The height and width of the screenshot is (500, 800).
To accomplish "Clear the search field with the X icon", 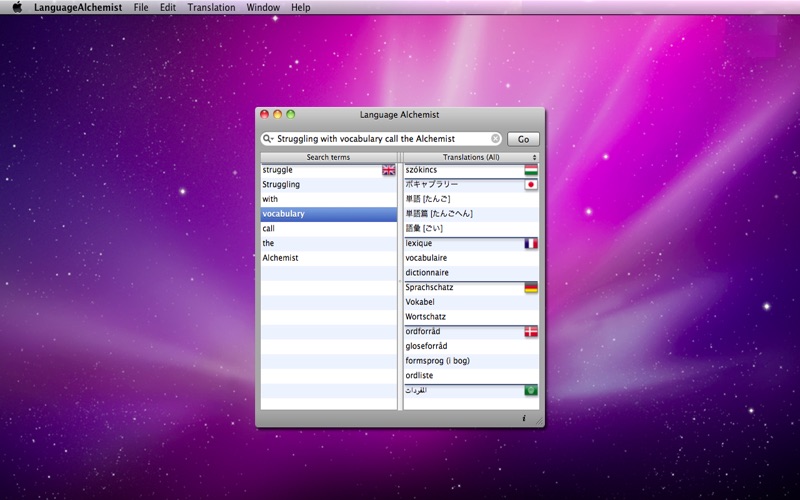I will click(x=495, y=138).
